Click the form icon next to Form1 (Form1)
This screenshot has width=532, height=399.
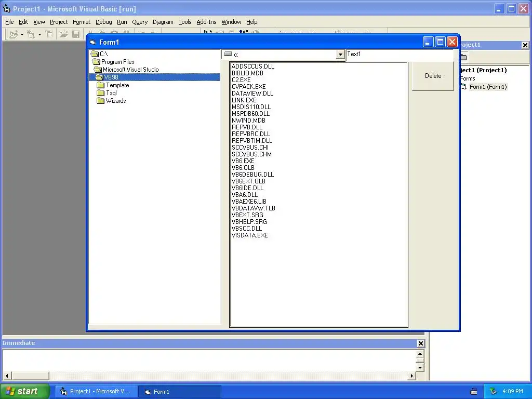tap(463, 87)
